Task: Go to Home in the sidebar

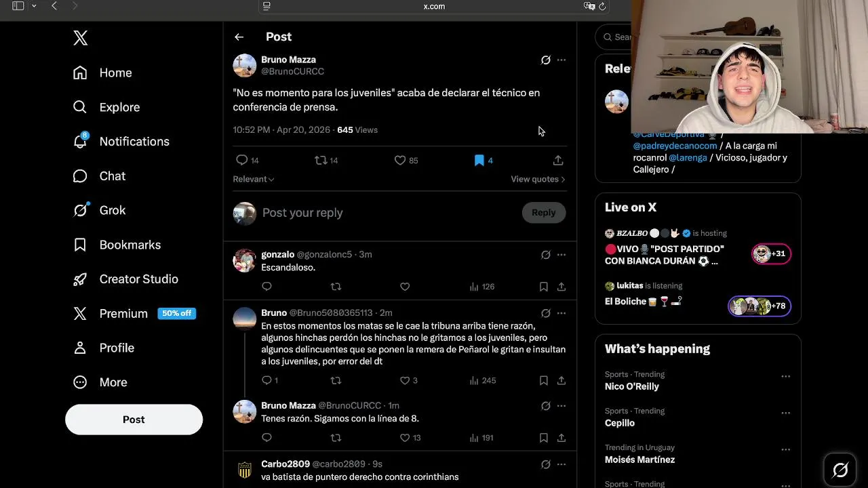Action: 102,73
